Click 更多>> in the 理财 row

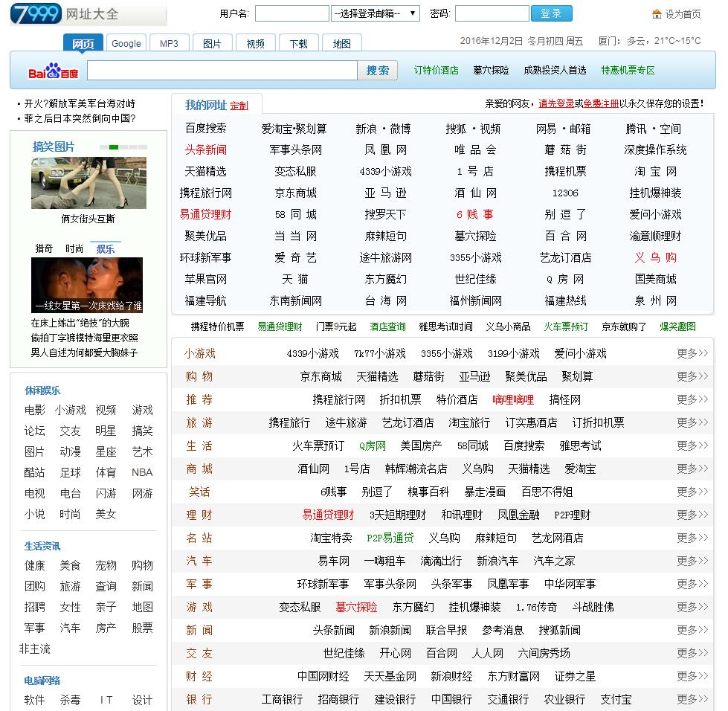click(692, 515)
